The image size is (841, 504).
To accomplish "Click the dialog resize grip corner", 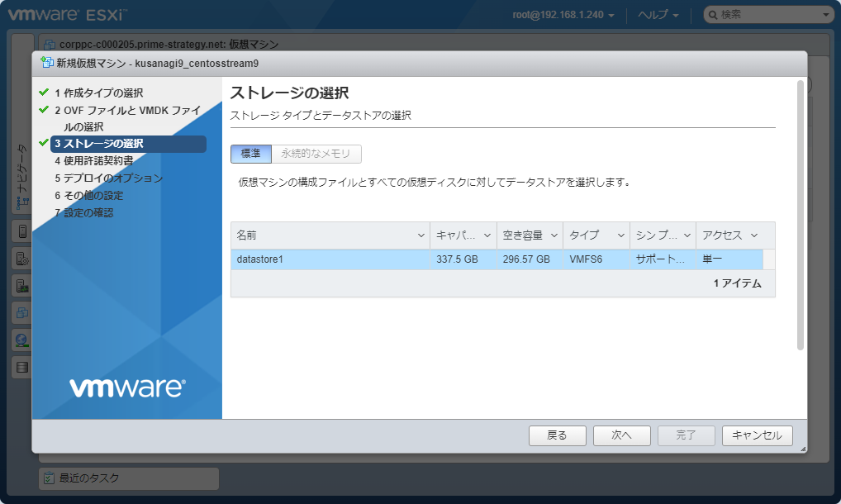I will click(803, 449).
